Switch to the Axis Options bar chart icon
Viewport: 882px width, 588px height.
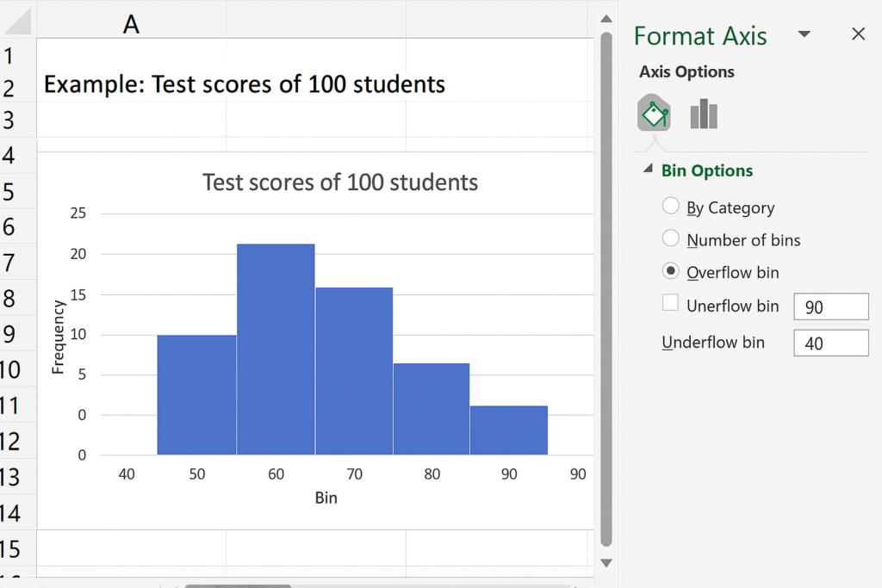[x=704, y=114]
